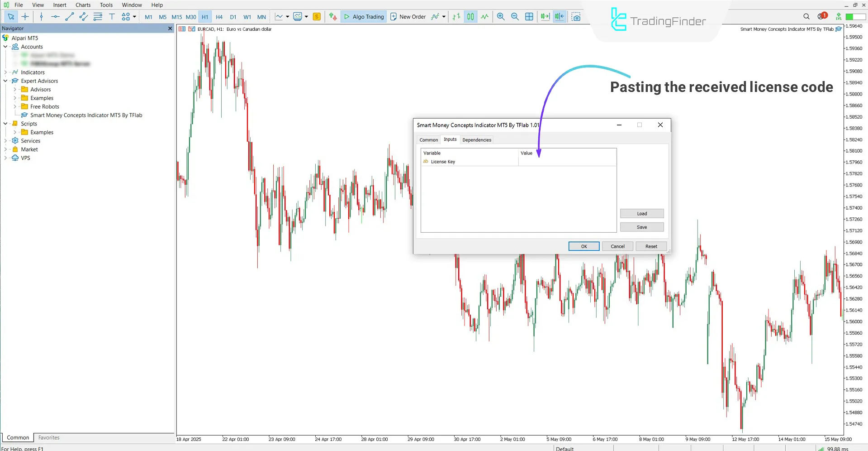The height and width of the screenshot is (451, 868).
Task: Click the License Key value field
Action: point(568,162)
